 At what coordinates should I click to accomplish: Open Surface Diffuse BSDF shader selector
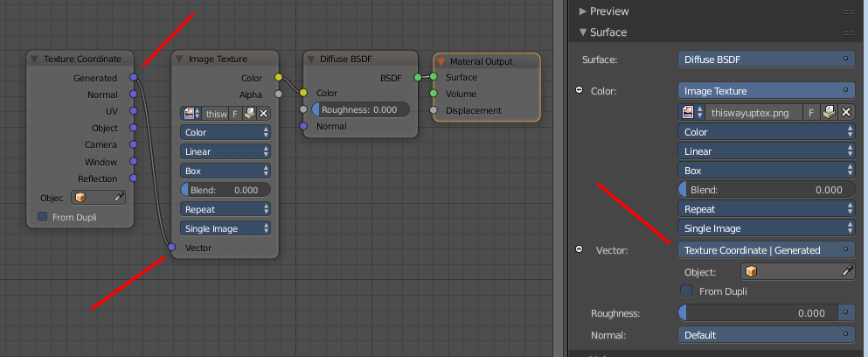pos(767,59)
